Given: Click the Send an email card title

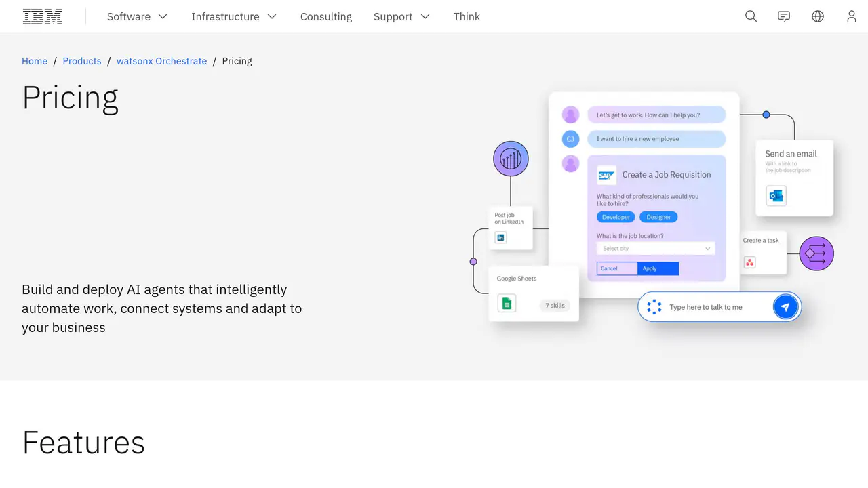Looking at the screenshot, I should pos(791,154).
